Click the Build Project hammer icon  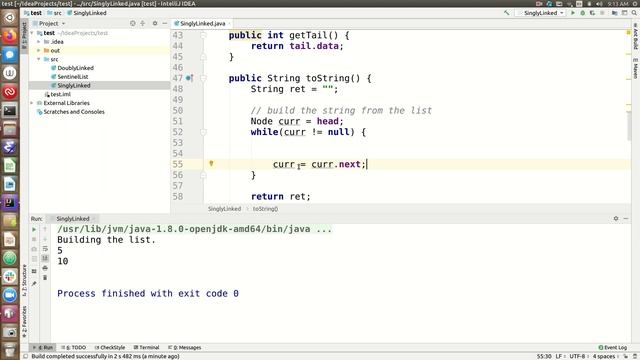click(507, 13)
